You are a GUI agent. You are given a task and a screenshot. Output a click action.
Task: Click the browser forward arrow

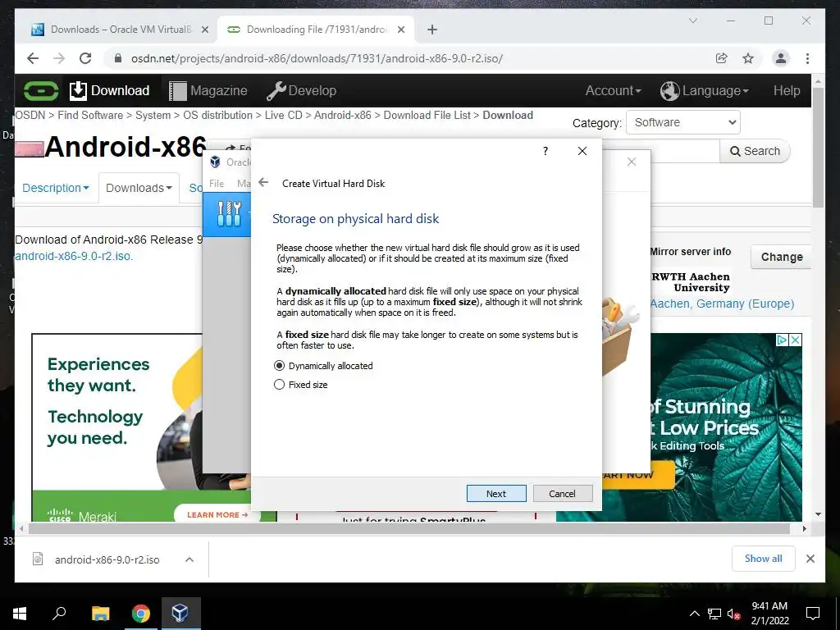(x=59, y=58)
